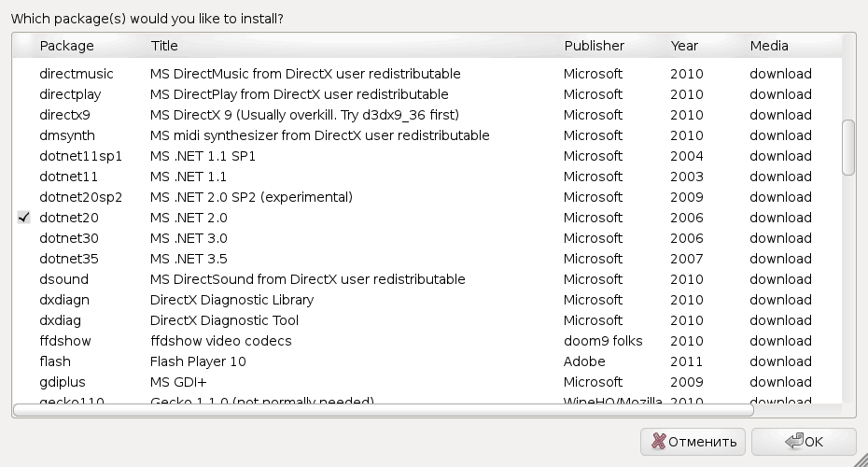868x467 pixels.
Task: Sort list by the Publisher column header
Action: pyautogui.click(x=594, y=46)
